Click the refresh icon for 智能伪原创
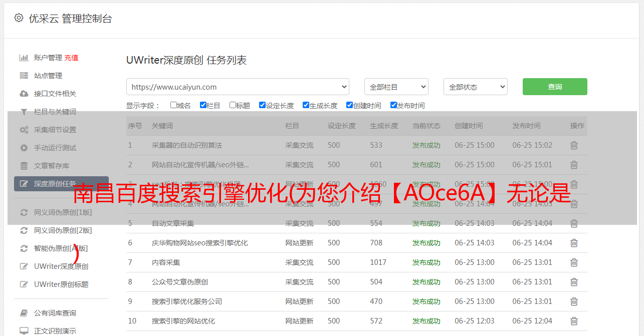 click(24, 248)
